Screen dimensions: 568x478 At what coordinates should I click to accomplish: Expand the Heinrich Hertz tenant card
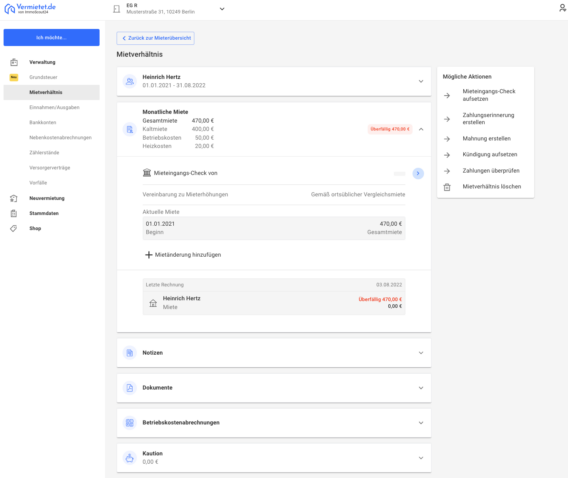[421, 81]
